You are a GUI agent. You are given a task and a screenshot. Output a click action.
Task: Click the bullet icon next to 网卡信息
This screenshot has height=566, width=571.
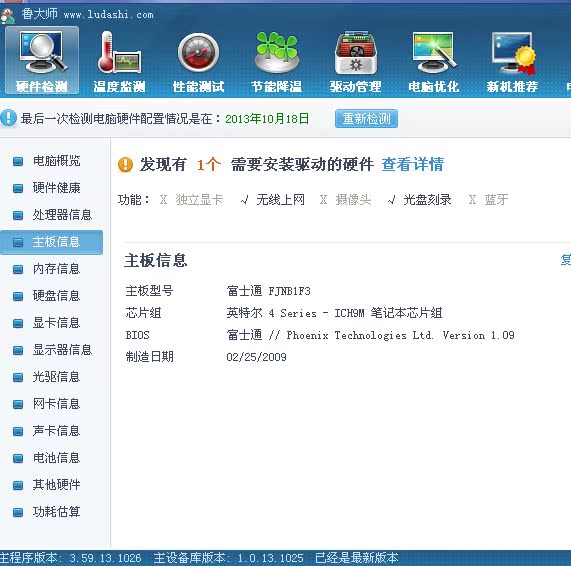click(x=18, y=404)
